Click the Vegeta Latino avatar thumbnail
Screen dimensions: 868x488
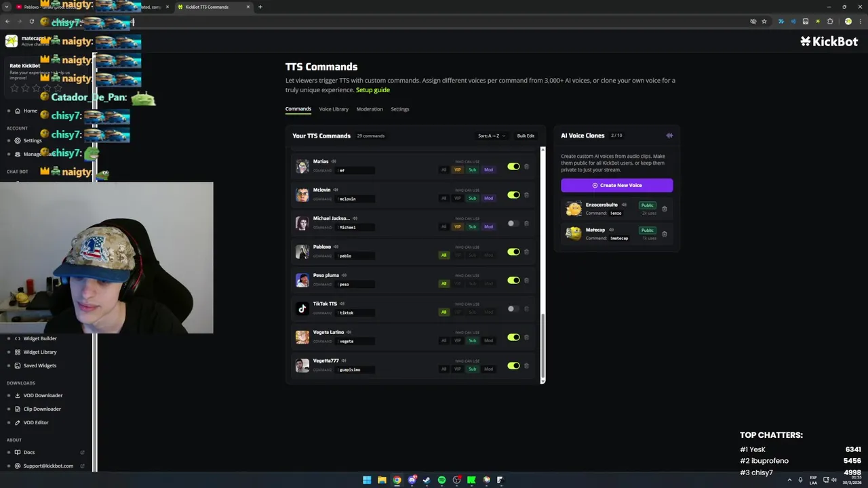(x=302, y=337)
